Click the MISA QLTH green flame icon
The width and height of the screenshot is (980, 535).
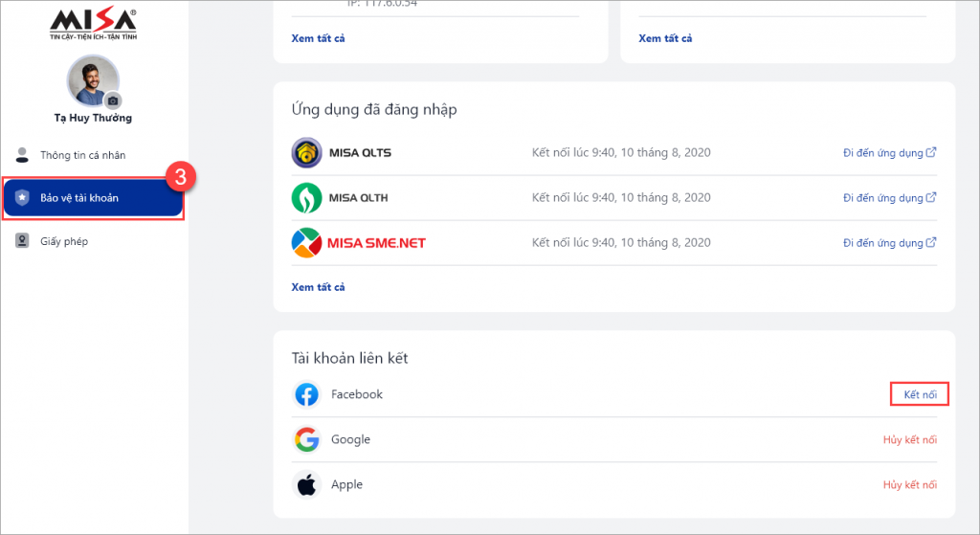click(x=307, y=197)
